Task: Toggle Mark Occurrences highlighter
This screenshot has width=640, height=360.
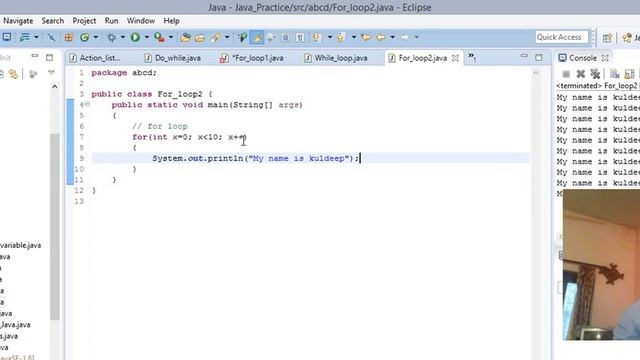Action: click(257, 38)
